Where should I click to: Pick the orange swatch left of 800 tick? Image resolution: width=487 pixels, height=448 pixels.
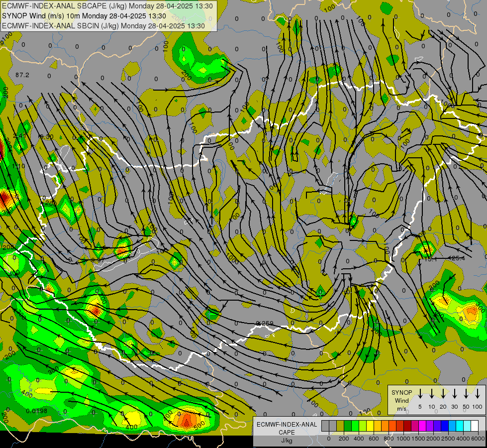[x=385, y=426]
